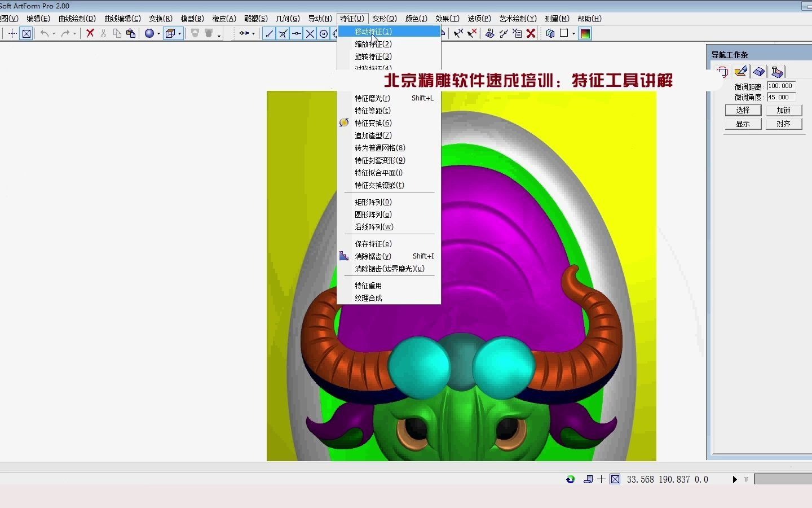Click the crosshair origin toolbar icon
812x508 pixels.
[x=12, y=33]
